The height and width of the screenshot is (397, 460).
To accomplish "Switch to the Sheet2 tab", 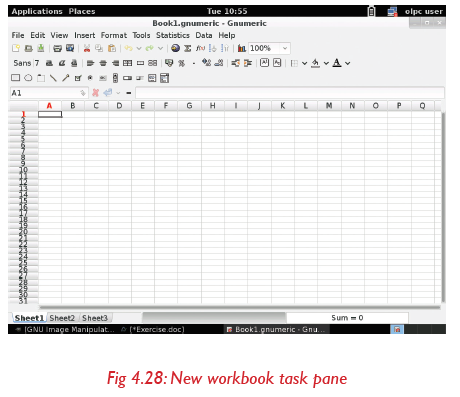I will 62,318.
